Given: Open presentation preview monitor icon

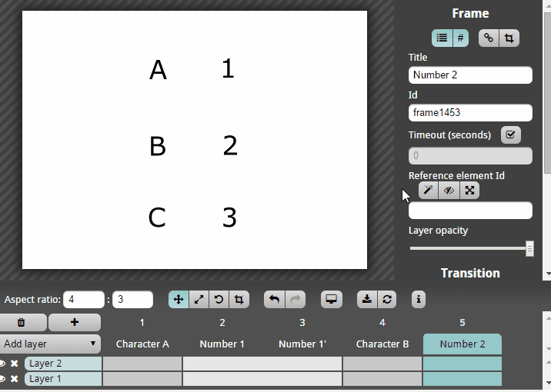Looking at the screenshot, I should click(332, 299).
